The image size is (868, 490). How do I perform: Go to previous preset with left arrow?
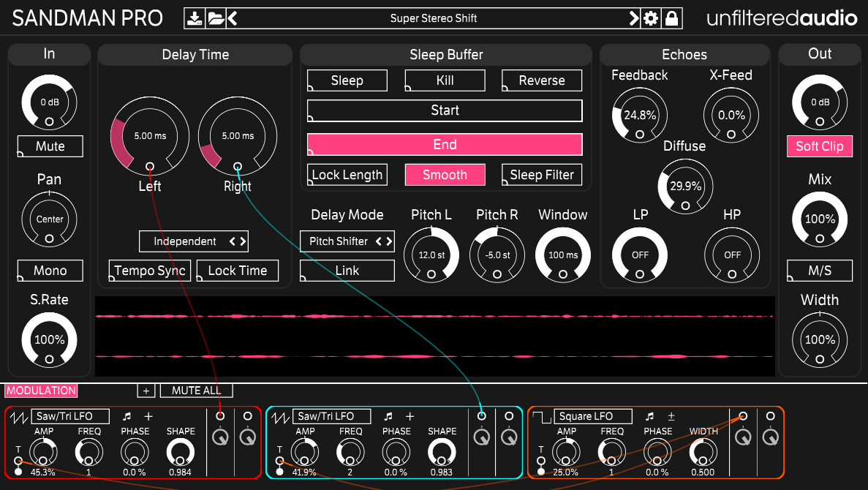[233, 18]
